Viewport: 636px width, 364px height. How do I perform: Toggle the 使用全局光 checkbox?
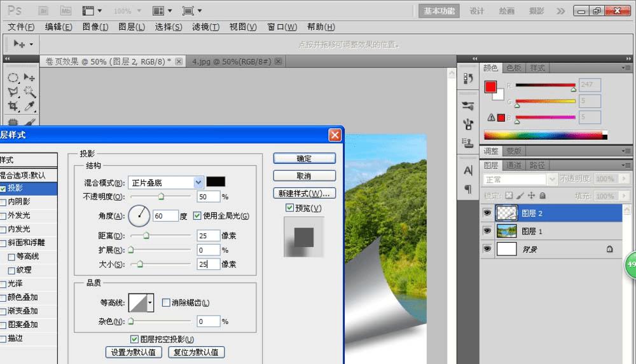(x=197, y=216)
